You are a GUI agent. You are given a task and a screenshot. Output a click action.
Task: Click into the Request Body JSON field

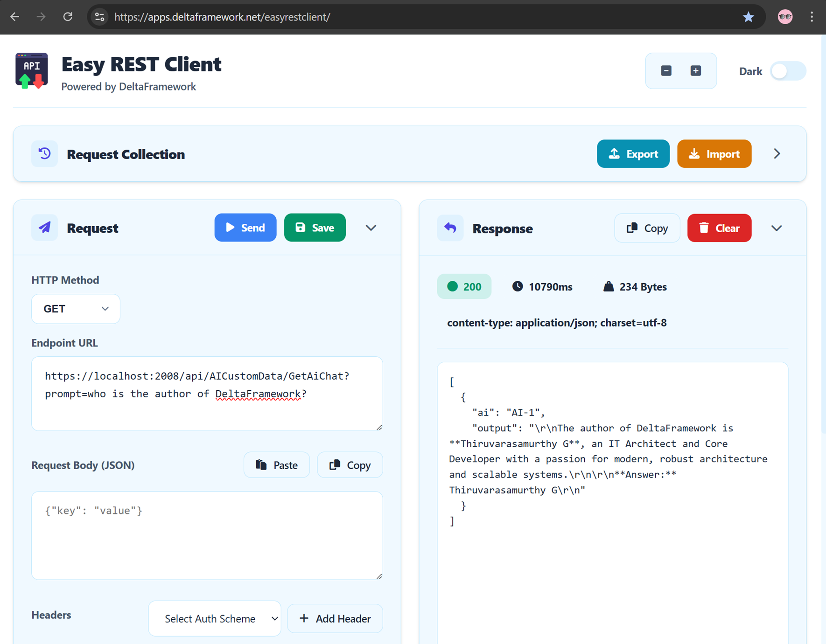coord(207,535)
